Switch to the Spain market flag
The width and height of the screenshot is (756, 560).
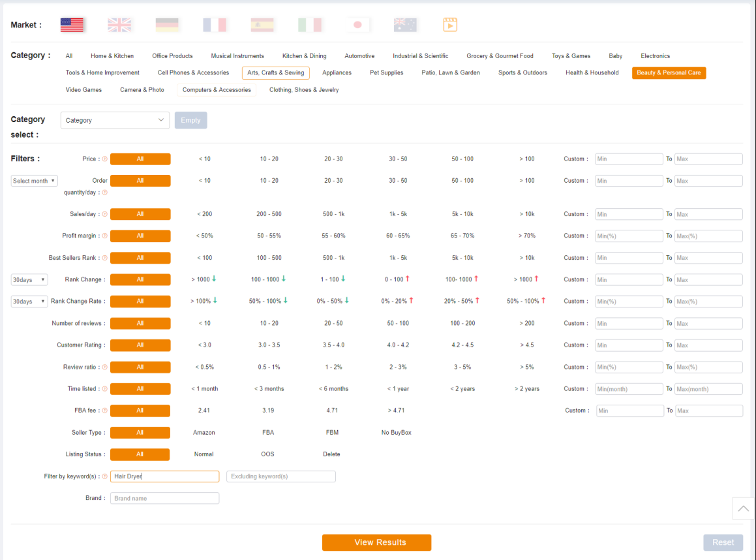click(262, 25)
